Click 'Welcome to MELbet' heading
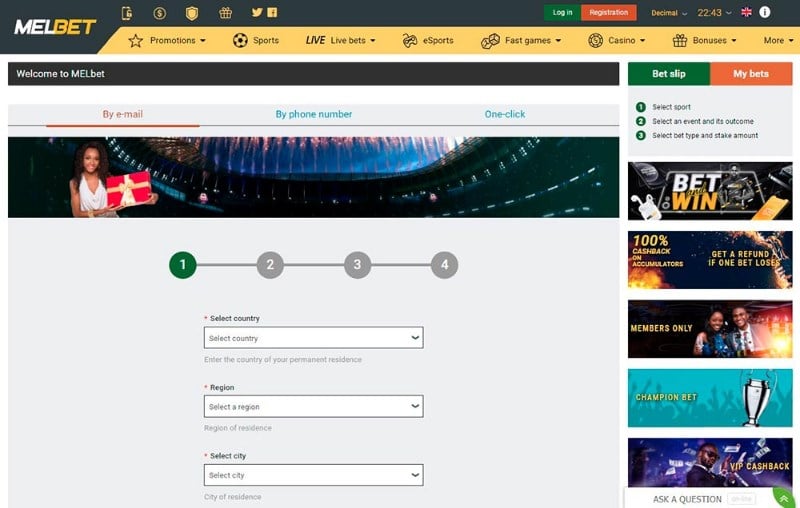The image size is (800, 508). pyautogui.click(x=60, y=73)
